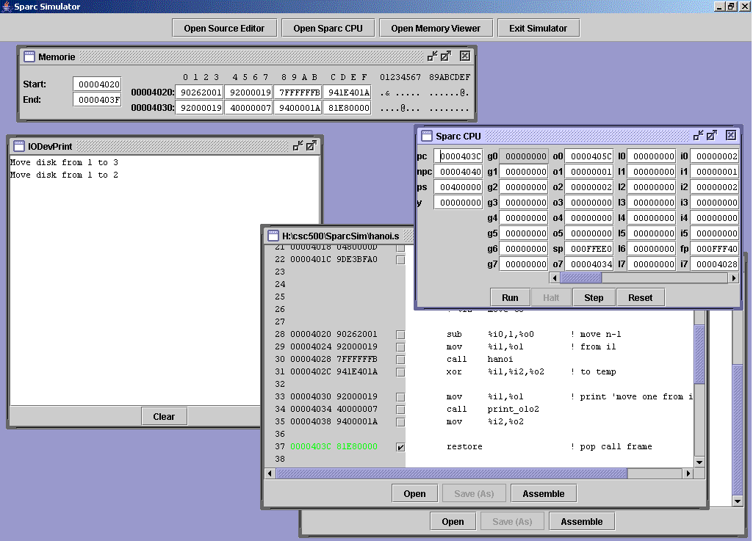Clear the IODevPrint output
This screenshot has width=756, height=541.
coord(164,416)
